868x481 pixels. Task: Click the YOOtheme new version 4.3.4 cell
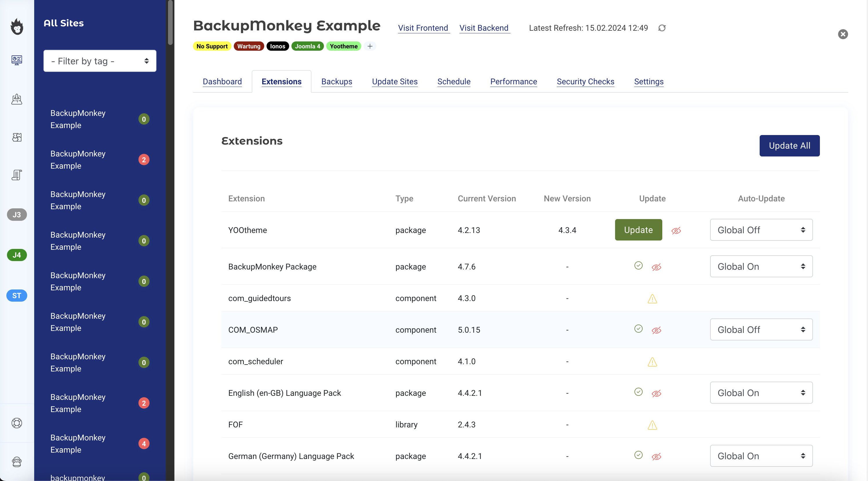pos(567,230)
